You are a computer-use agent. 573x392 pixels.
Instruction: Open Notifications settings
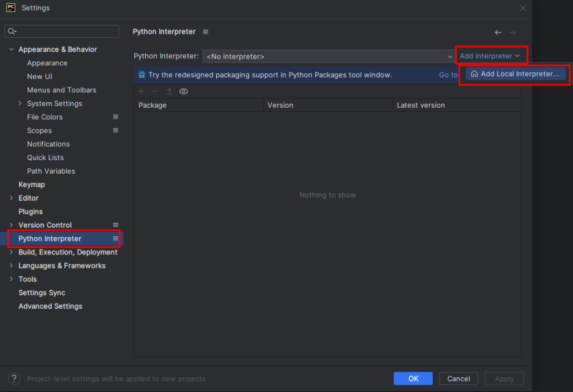click(x=48, y=144)
